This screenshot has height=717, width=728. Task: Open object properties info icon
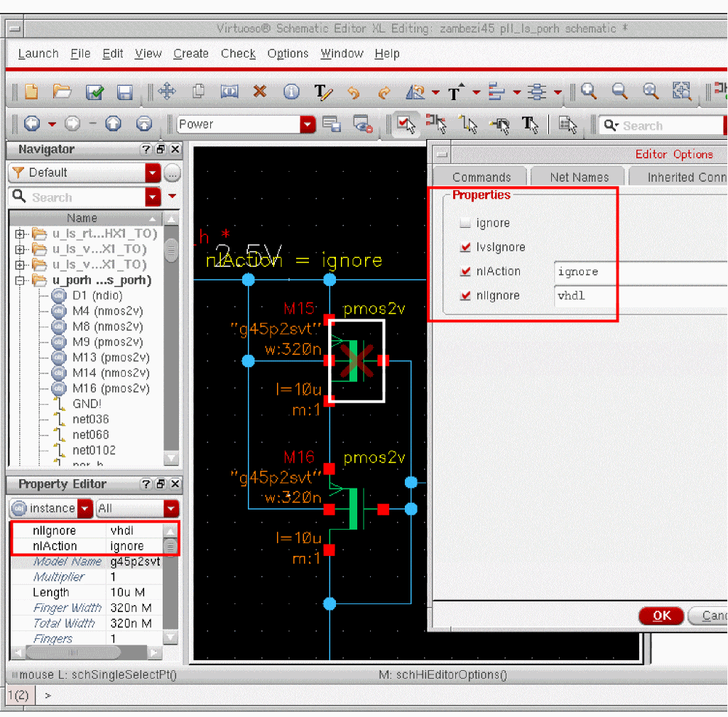pyautogui.click(x=291, y=91)
